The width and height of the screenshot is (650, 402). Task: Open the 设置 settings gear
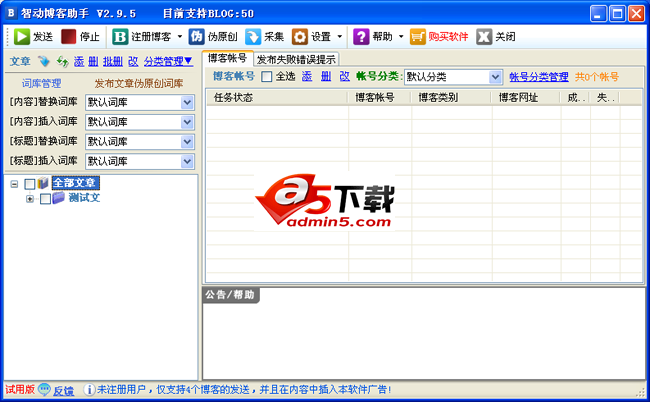pyautogui.click(x=300, y=36)
